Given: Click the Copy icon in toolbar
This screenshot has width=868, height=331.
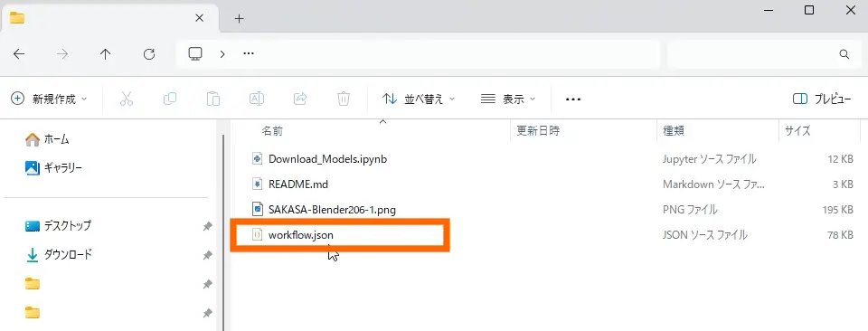Looking at the screenshot, I should tap(170, 99).
